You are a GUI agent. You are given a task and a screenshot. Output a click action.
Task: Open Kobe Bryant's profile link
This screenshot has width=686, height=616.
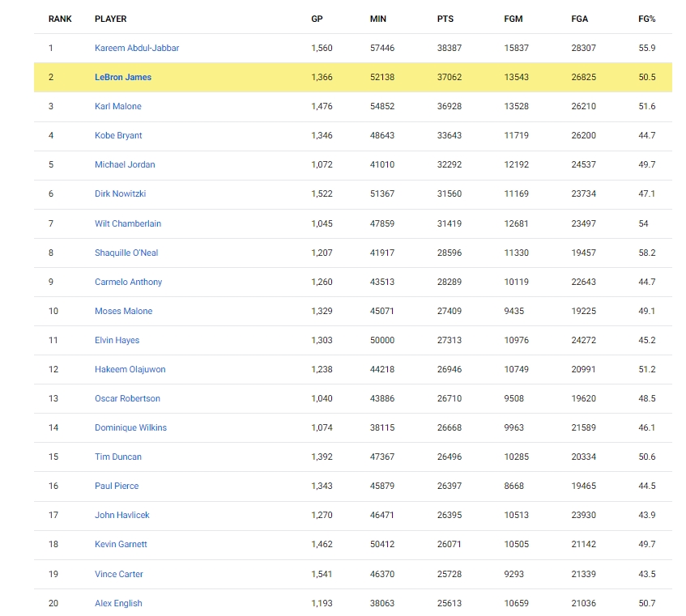point(118,135)
